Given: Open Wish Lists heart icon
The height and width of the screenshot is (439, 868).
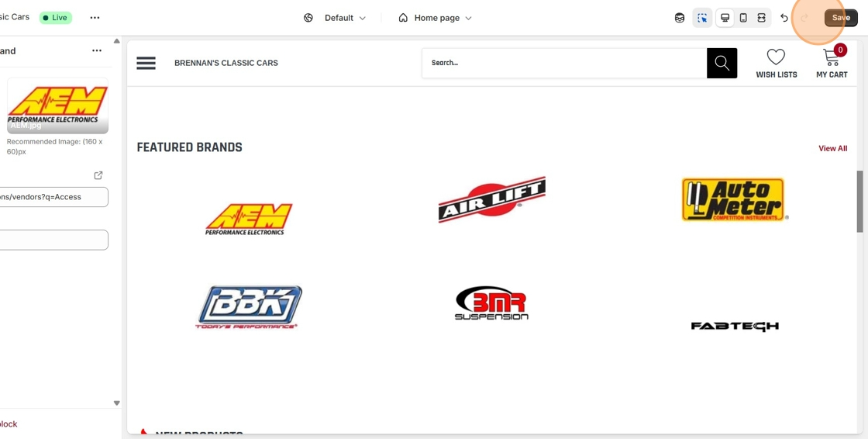Looking at the screenshot, I should (x=776, y=63).
